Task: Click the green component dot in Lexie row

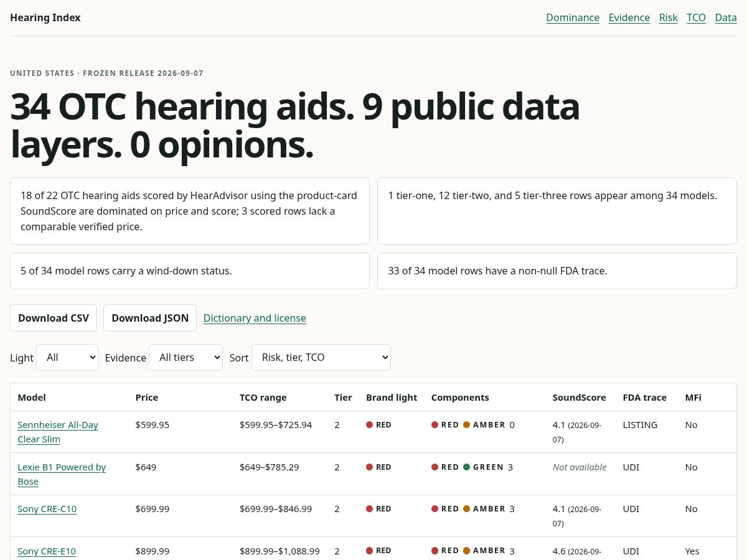Action: pos(467,467)
